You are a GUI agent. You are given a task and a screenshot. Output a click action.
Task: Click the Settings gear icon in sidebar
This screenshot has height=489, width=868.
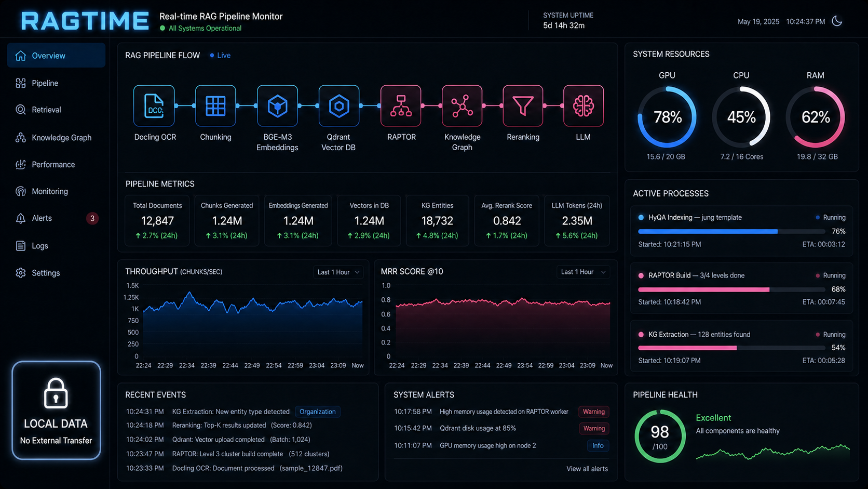[x=21, y=273]
